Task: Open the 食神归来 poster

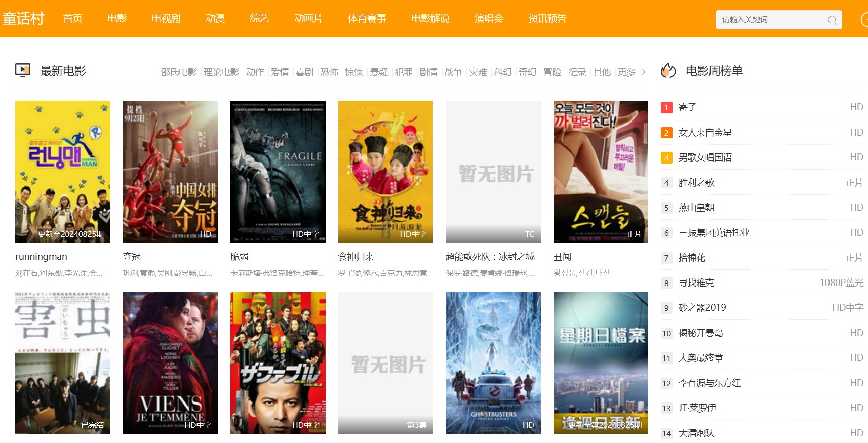Action: pyautogui.click(x=385, y=172)
